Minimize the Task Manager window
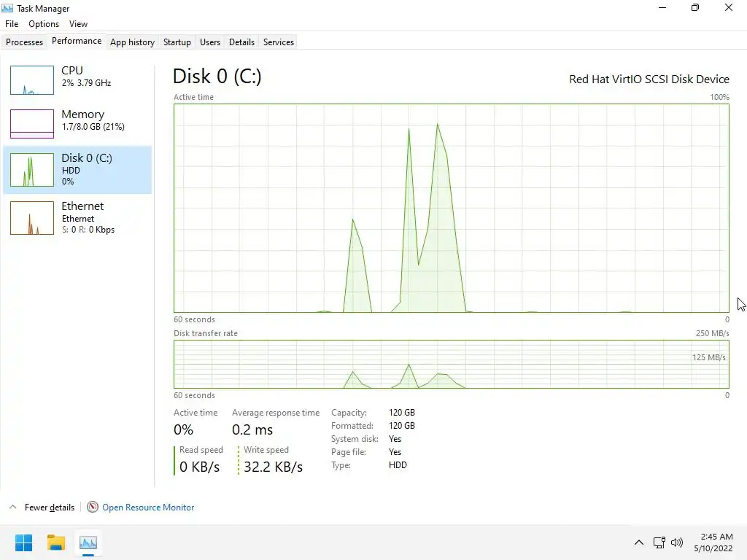This screenshot has height=560, width=747. point(662,7)
